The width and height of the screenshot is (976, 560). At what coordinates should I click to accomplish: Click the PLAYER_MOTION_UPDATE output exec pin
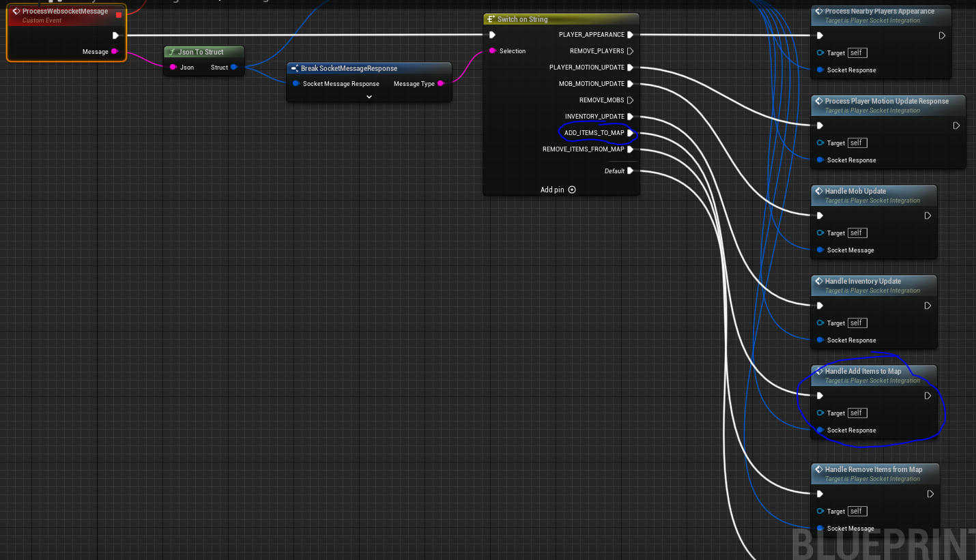(x=630, y=68)
